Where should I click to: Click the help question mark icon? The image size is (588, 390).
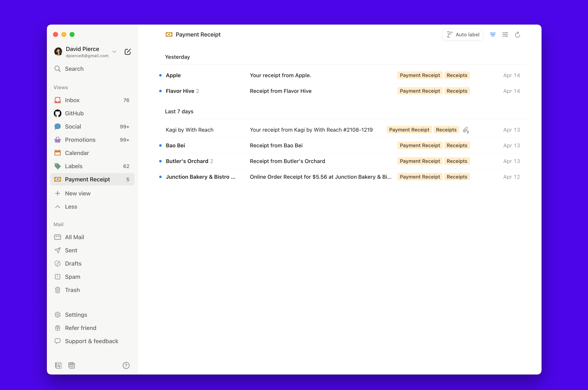click(126, 365)
